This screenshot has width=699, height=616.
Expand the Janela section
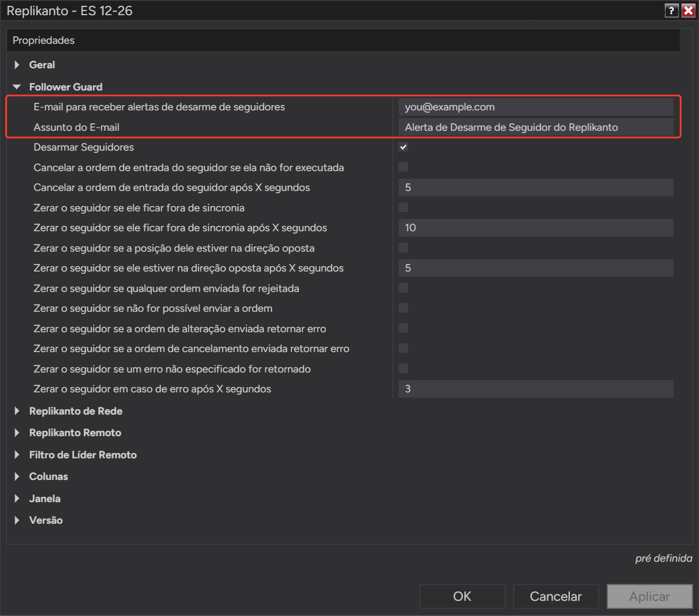tap(17, 498)
